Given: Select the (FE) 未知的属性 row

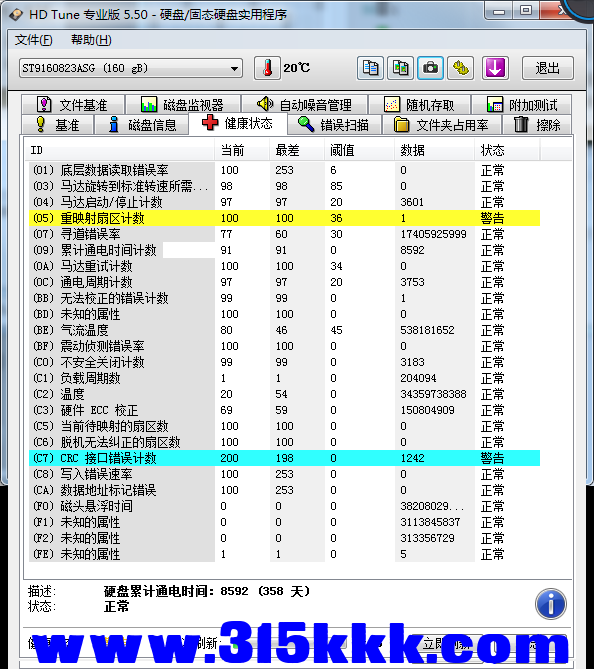Looking at the screenshot, I should coord(284,554).
